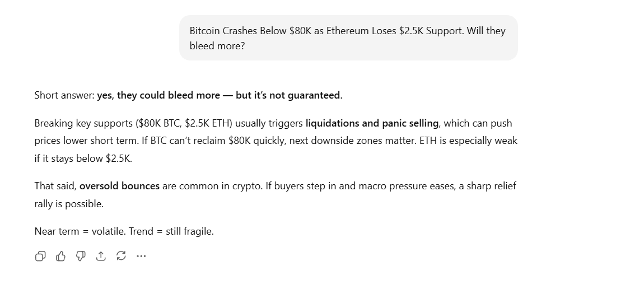This screenshot has width=644, height=303.
Task: Click the '($80K BTC, $2.5K ETH)' parenthetical
Action: (184, 123)
